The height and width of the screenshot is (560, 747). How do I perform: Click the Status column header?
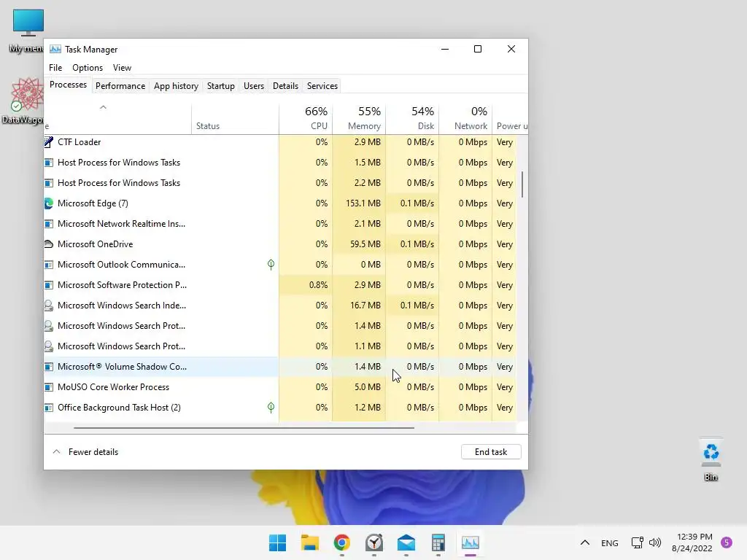(236, 118)
